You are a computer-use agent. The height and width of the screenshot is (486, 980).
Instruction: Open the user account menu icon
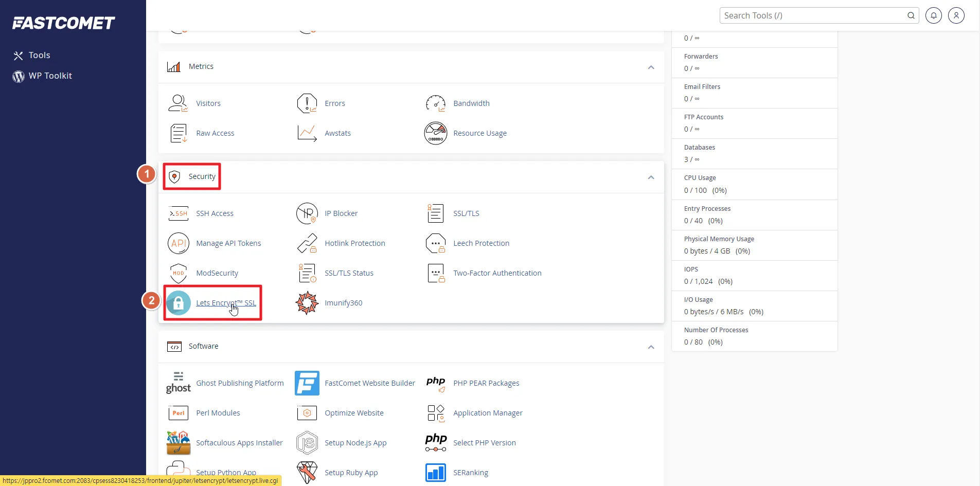(x=956, y=15)
